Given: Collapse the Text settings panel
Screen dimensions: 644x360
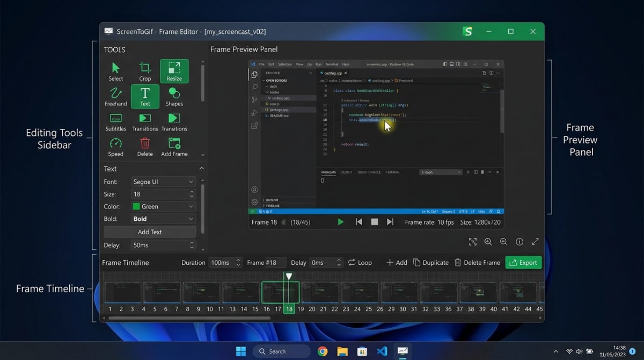Looking at the screenshot, I should [x=201, y=168].
